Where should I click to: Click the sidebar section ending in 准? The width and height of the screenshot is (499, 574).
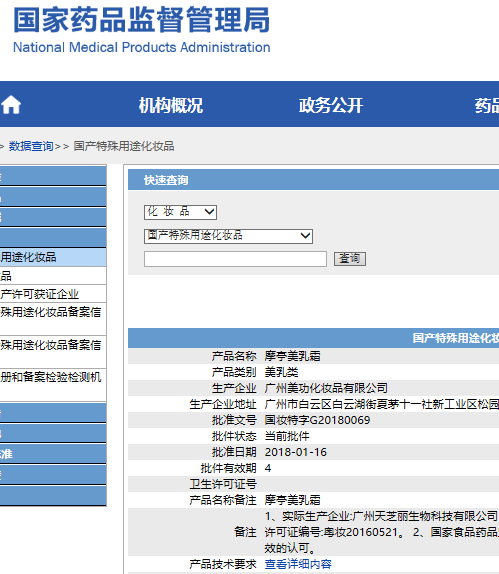coord(53,454)
